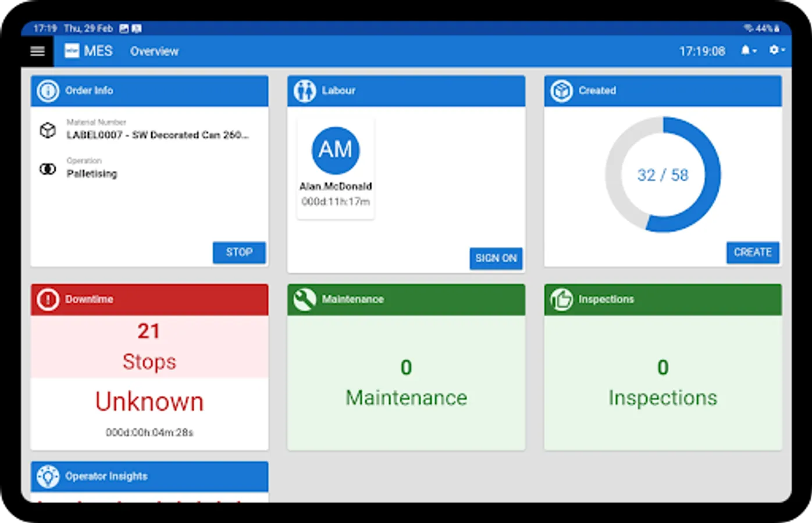The image size is (812, 523).
Task: Select the AM avatar for Alan.McDonald
Action: pyautogui.click(x=336, y=150)
